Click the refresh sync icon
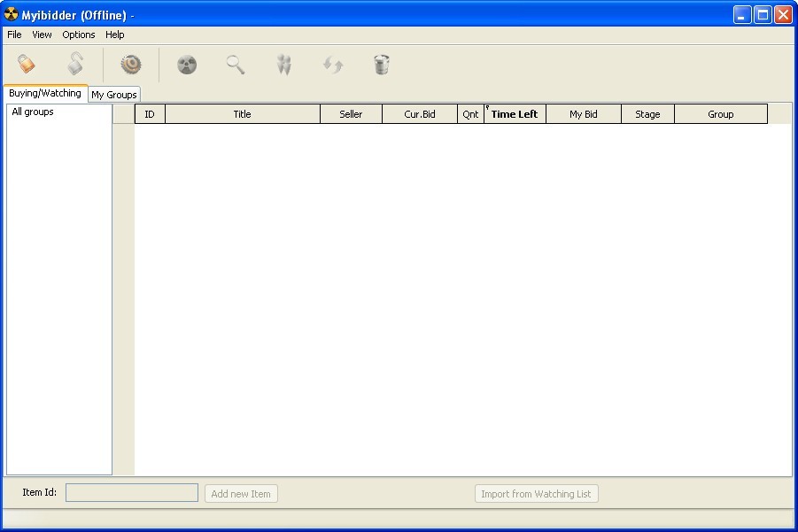798x532 pixels. tap(332, 64)
